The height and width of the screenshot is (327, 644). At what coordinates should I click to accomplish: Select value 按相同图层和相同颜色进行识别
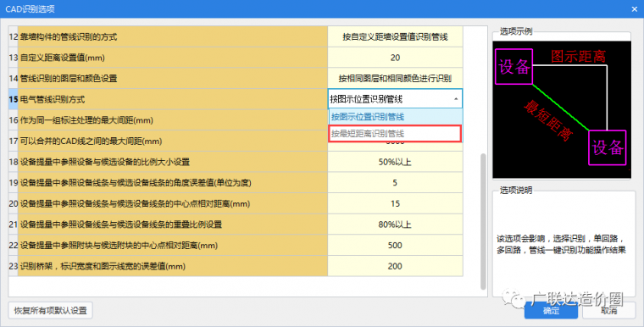[x=395, y=79]
